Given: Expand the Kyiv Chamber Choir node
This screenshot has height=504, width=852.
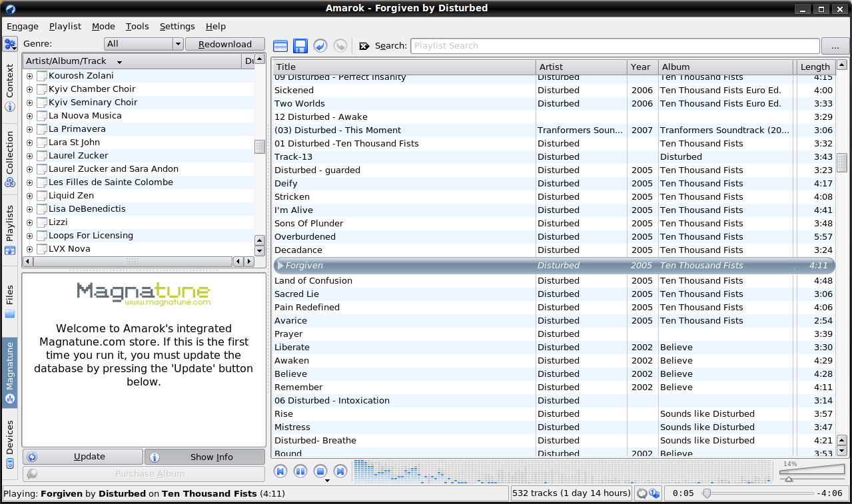Looking at the screenshot, I should (29, 89).
